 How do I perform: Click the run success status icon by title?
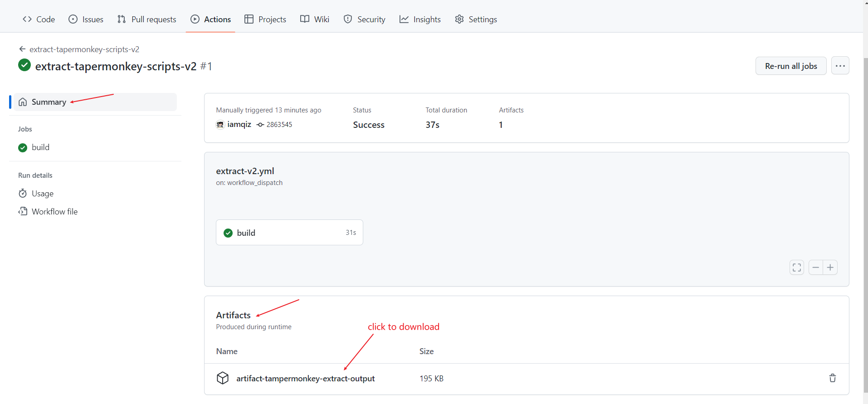(24, 65)
